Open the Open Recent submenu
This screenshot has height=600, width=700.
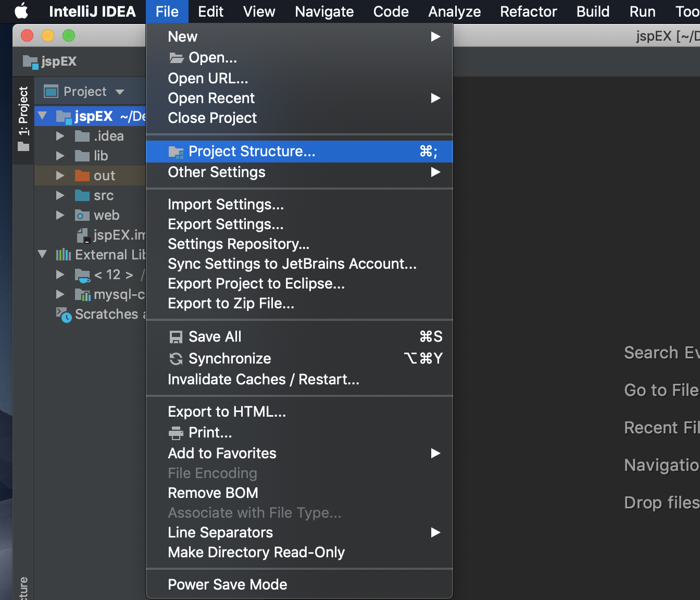click(299, 98)
